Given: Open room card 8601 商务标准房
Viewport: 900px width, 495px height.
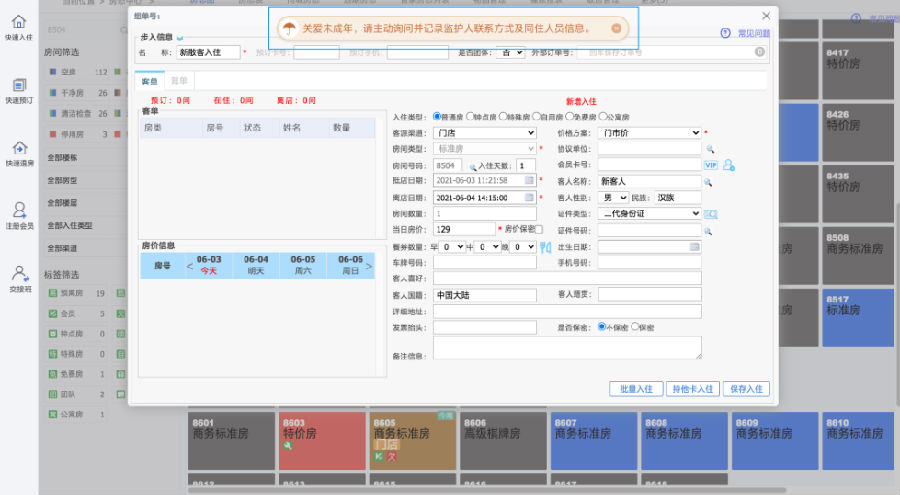Looking at the screenshot, I should 231,441.
